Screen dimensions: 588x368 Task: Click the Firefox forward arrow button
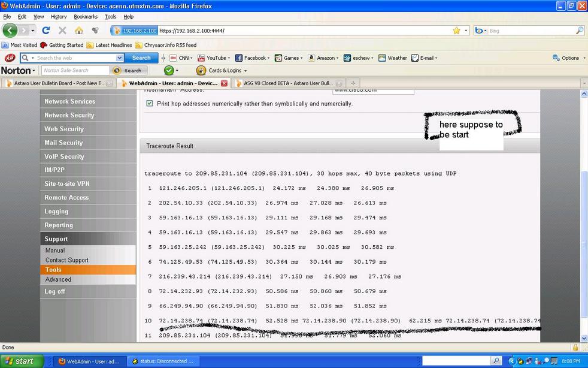(23, 31)
